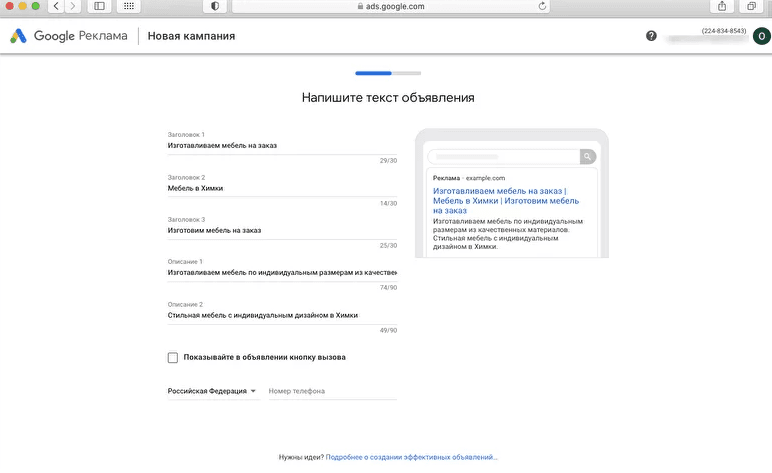Click the Заголовок 3 input field
Screen dimensions: 772x473
coord(282,230)
